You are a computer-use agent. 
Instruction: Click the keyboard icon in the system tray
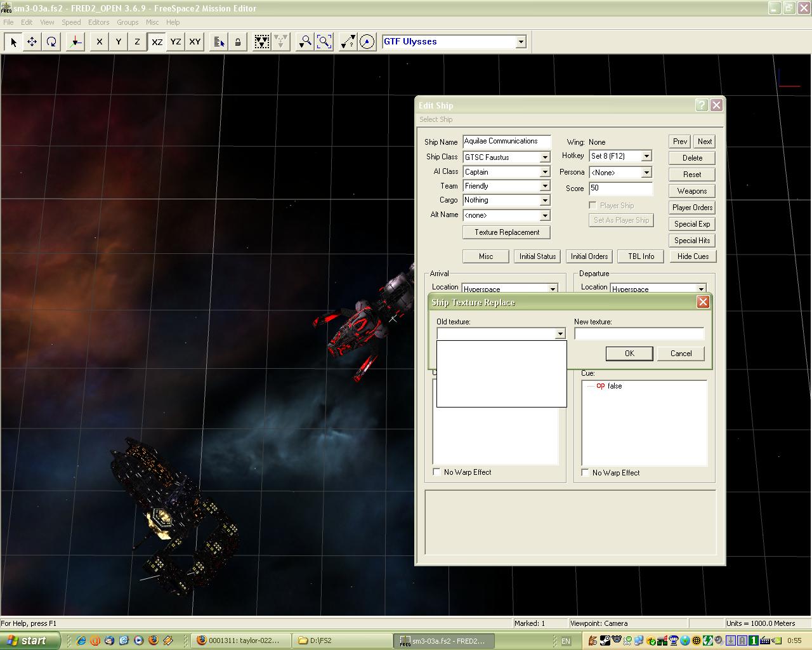click(765, 640)
